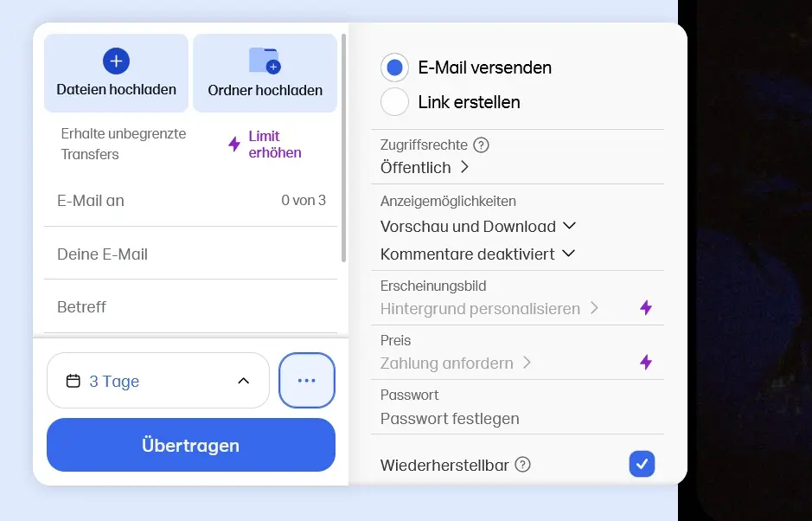Image resolution: width=812 pixels, height=521 pixels.
Task: Click the lightning bolt next to Limit erhöhen
Action: click(x=233, y=143)
